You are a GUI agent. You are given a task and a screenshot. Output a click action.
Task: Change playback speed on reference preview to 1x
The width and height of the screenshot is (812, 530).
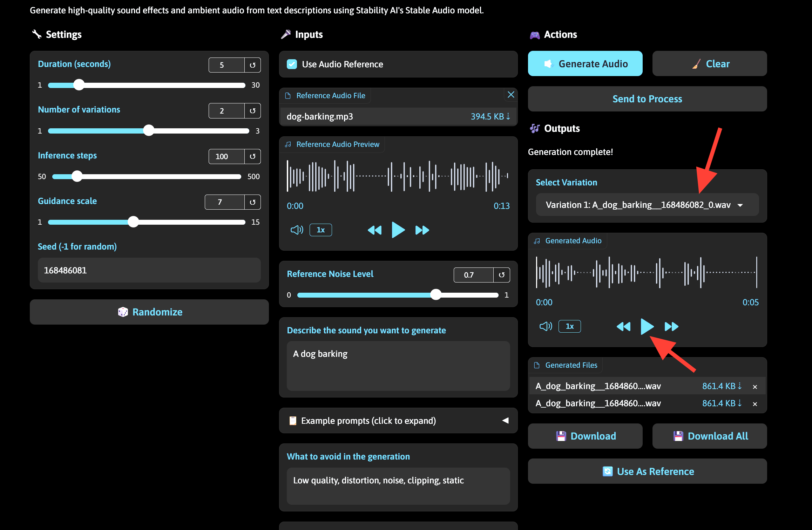320,230
